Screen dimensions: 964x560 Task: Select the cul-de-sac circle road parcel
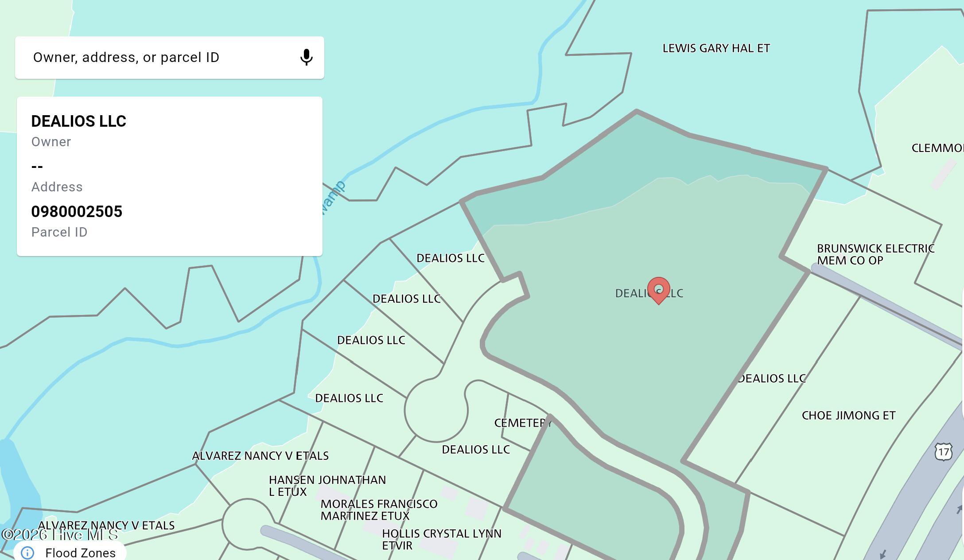(x=436, y=410)
